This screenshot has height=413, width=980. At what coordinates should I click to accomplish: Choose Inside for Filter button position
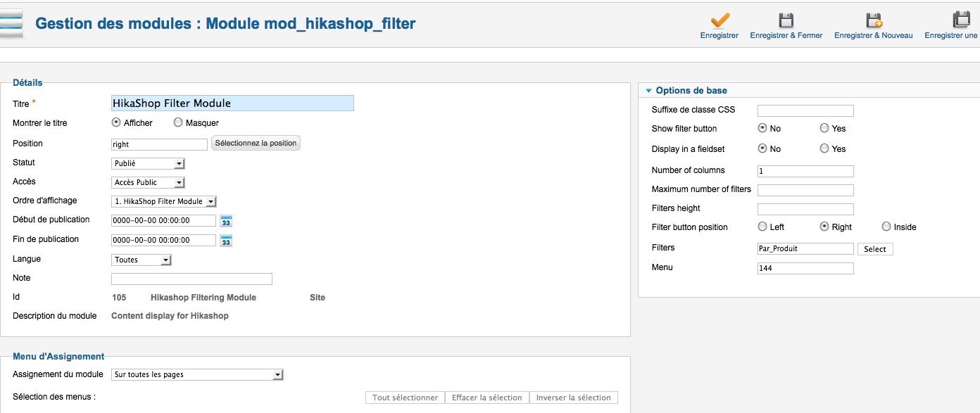tap(886, 227)
